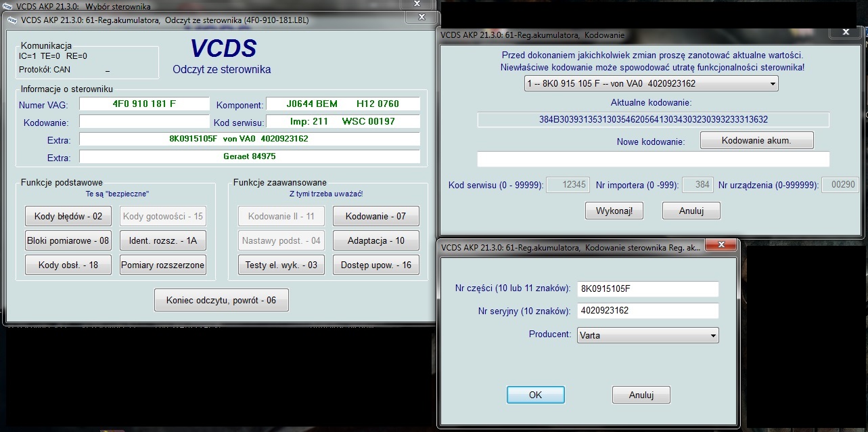This screenshot has height=432, width=868.
Task: Click the Aktualne kodowanie value 384B3039...
Action: pyautogui.click(x=653, y=120)
